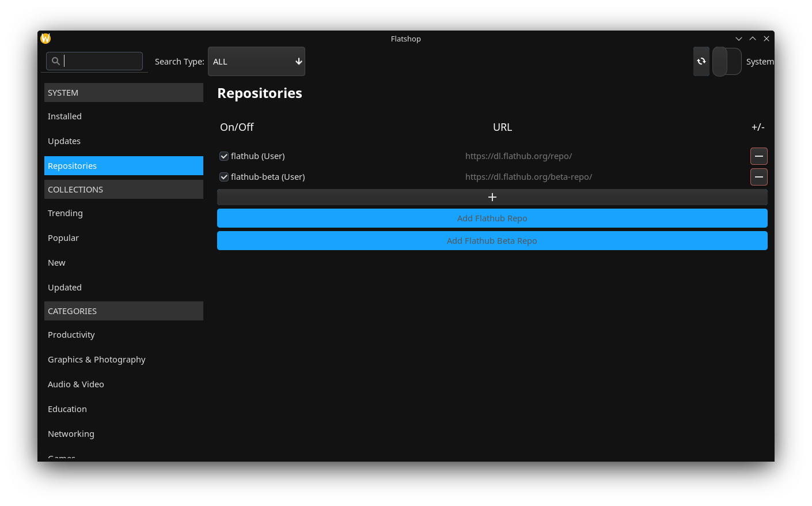Click the Add Flathub Repo button

click(x=492, y=218)
